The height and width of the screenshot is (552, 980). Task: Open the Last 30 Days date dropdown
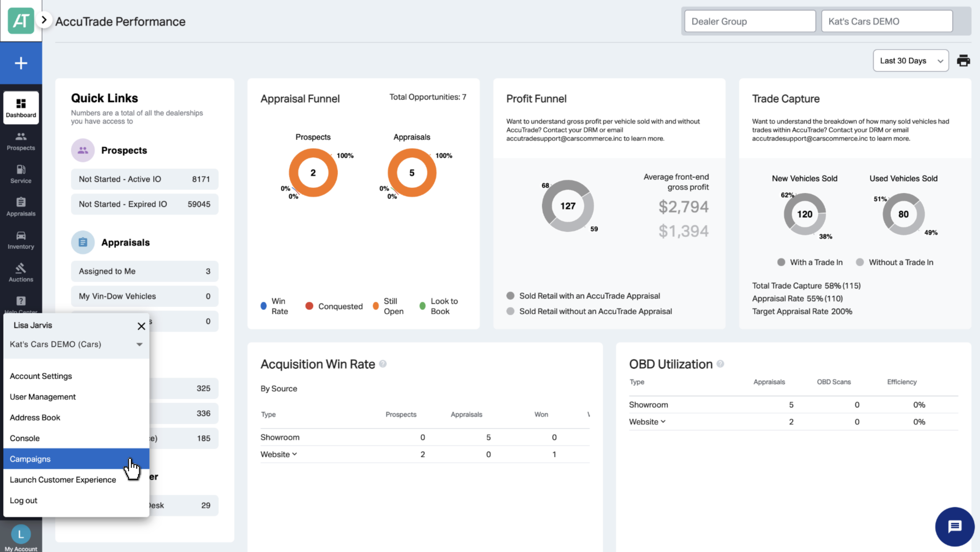pos(911,60)
